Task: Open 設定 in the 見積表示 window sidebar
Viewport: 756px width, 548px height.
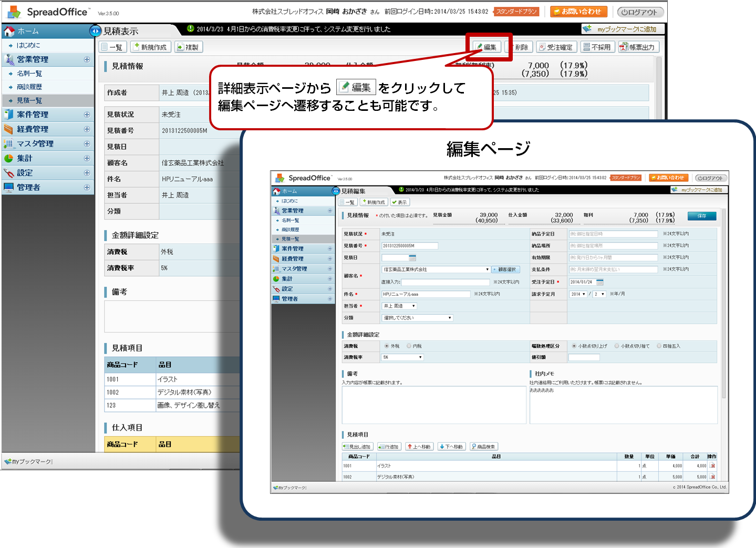Action: [47, 173]
